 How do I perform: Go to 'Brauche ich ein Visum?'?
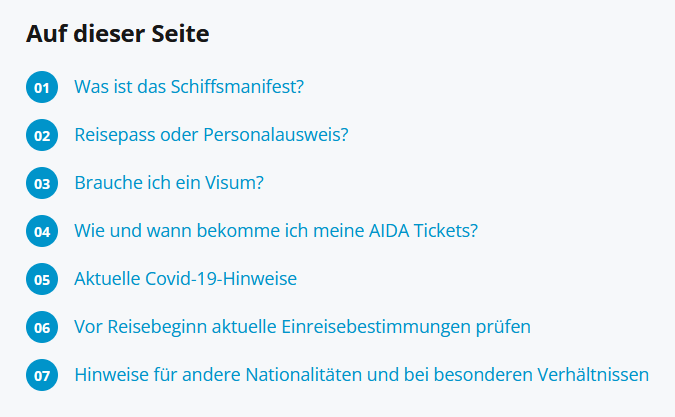[168, 183]
